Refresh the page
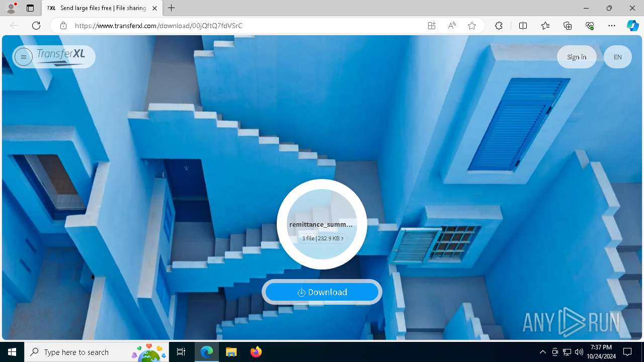This screenshot has width=644, height=362. [36, 26]
